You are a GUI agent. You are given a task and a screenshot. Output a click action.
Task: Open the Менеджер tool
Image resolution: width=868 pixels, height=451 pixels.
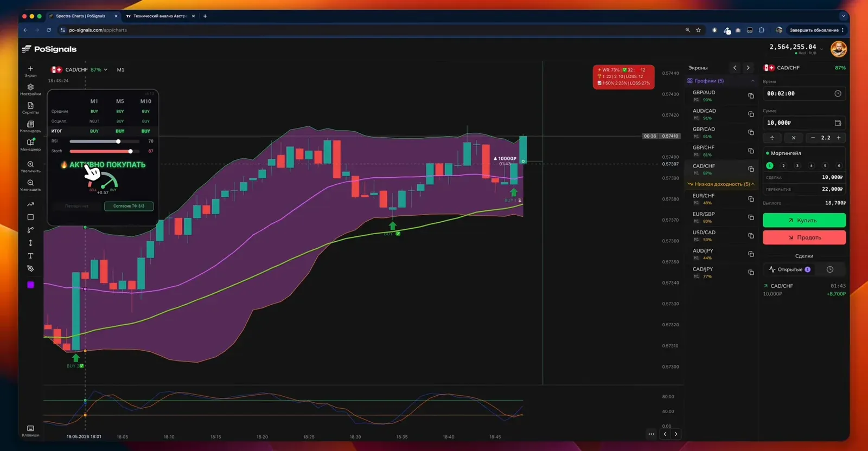click(30, 145)
